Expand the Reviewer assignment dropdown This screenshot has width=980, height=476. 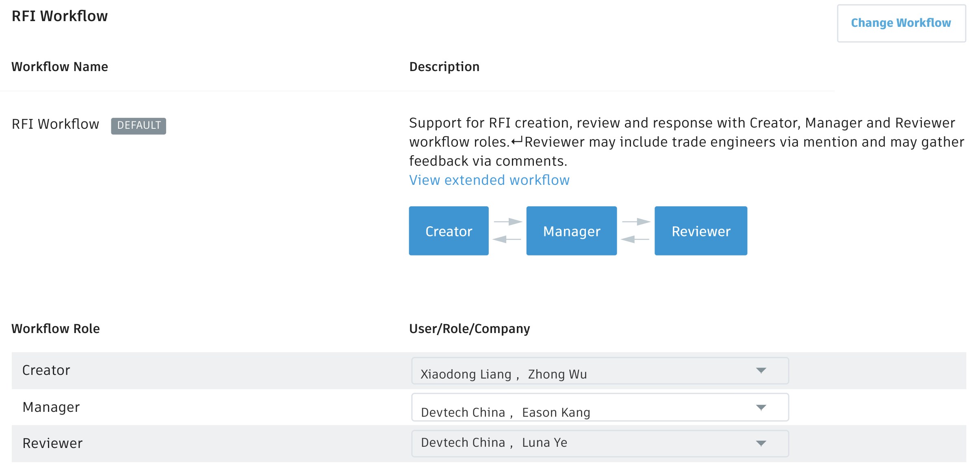coord(761,444)
